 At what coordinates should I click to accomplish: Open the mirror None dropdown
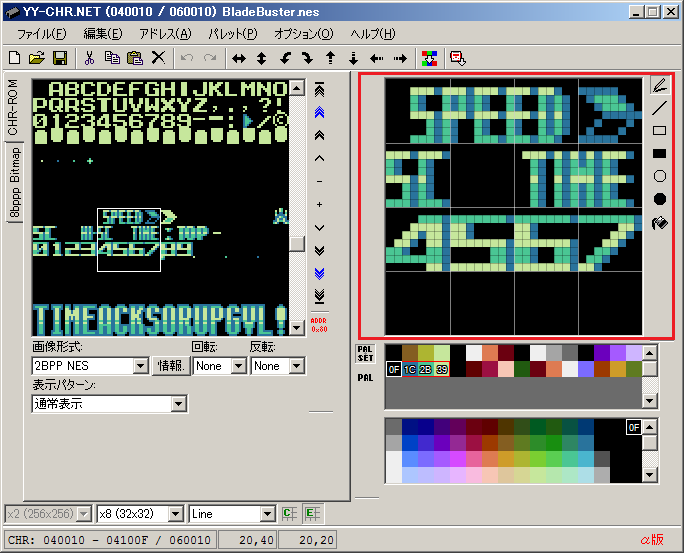pyautogui.click(x=297, y=365)
